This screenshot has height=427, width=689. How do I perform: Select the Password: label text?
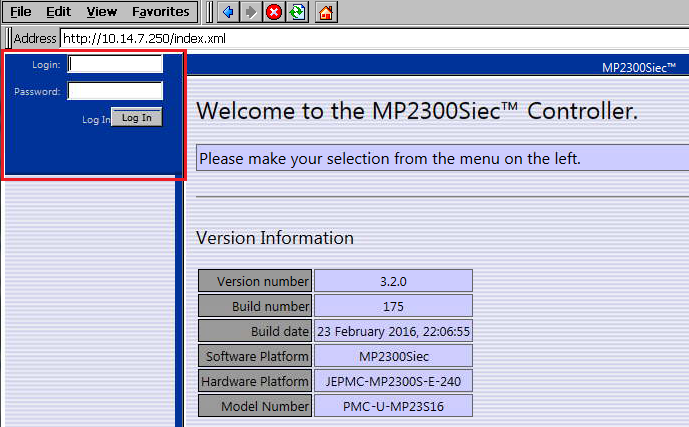(37, 91)
